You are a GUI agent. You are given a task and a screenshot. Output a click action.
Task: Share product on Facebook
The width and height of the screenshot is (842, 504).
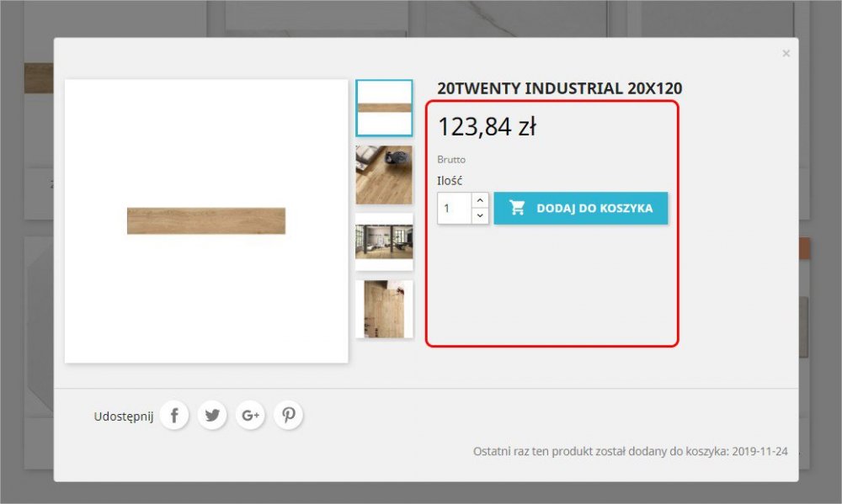tap(174, 415)
